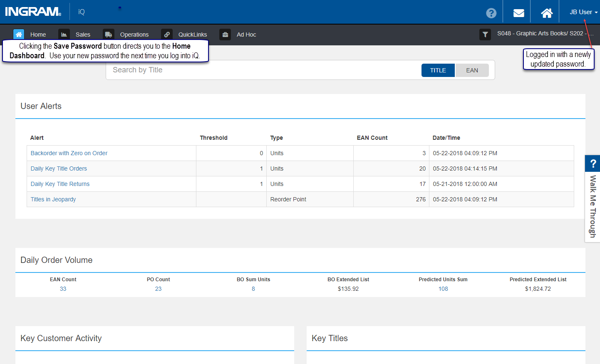Click the Daily Key Title Returns link
Image resolution: width=600 pixels, height=364 pixels.
click(60, 184)
